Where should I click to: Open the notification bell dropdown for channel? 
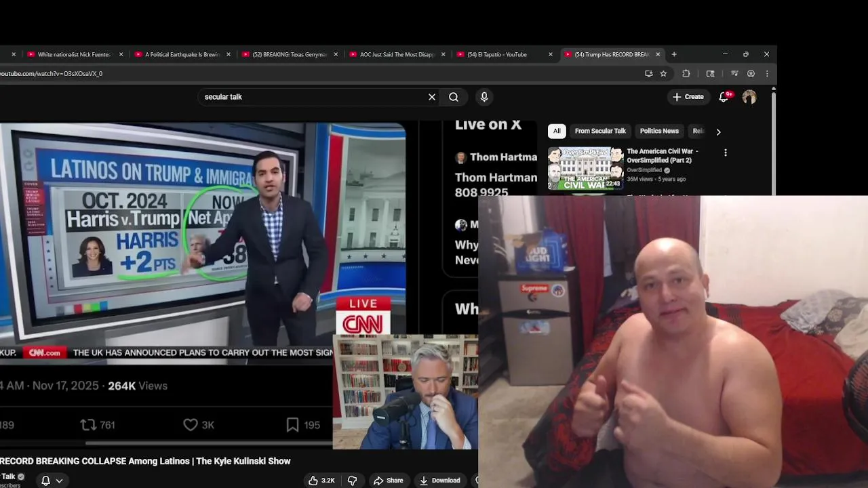click(52, 480)
